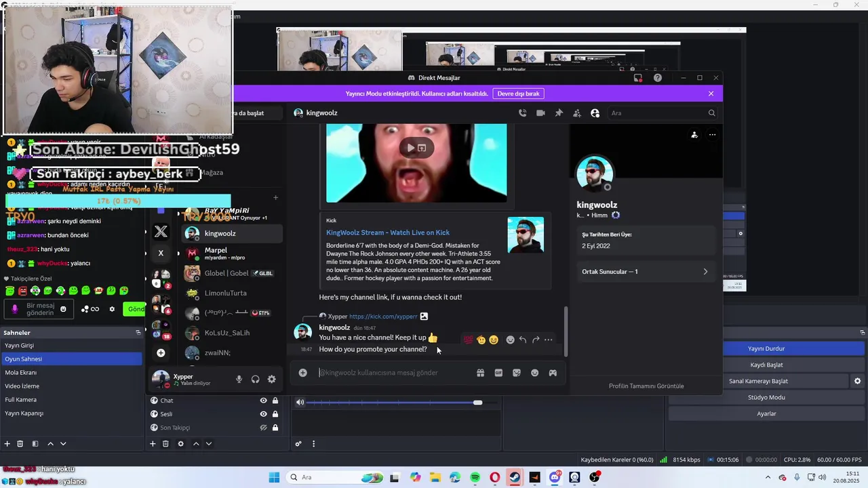
Task: Select Yayın Girişi scene in OBS
Action: pos(71,346)
